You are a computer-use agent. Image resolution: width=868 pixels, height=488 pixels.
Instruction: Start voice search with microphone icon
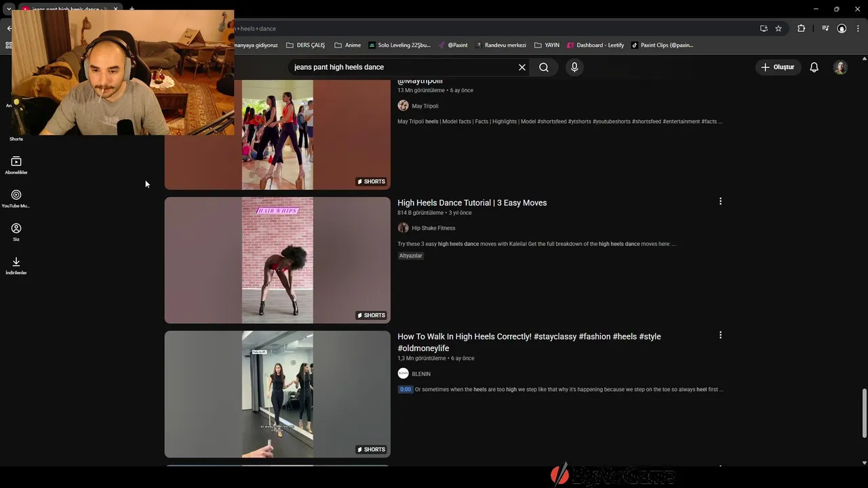tap(574, 67)
